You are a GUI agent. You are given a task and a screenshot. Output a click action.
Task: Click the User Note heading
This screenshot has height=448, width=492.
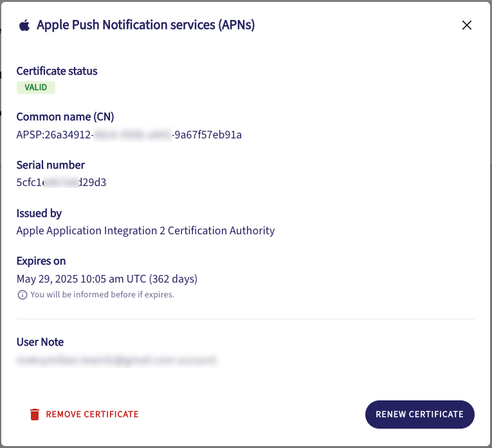click(40, 342)
